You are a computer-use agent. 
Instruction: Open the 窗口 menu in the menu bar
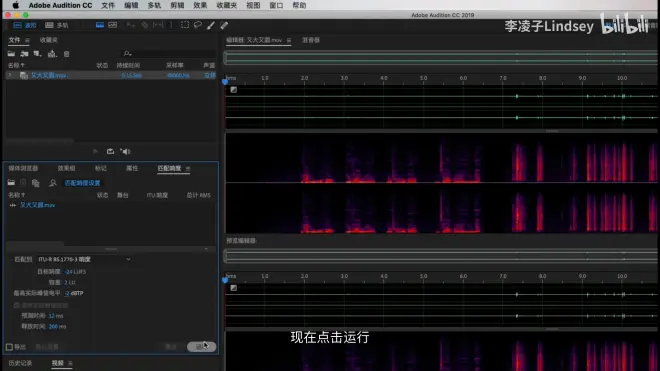pyautogui.click(x=276, y=5)
